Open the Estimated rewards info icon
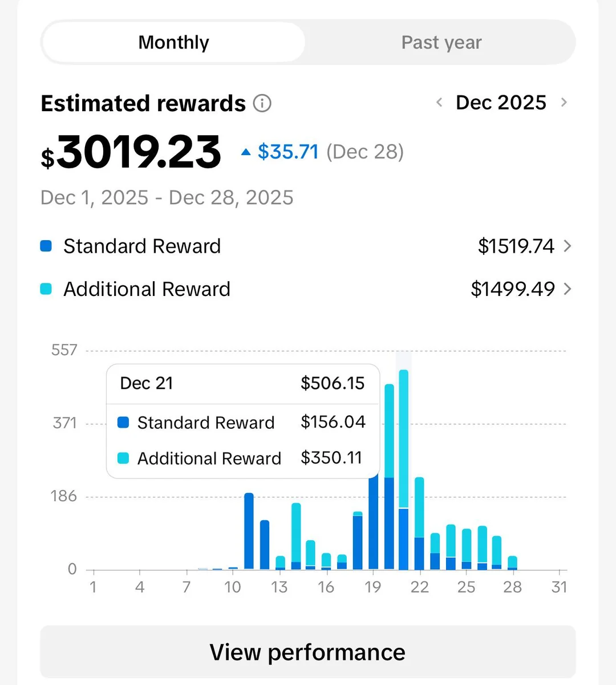Image resolution: width=616 pixels, height=685 pixels. [x=262, y=103]
